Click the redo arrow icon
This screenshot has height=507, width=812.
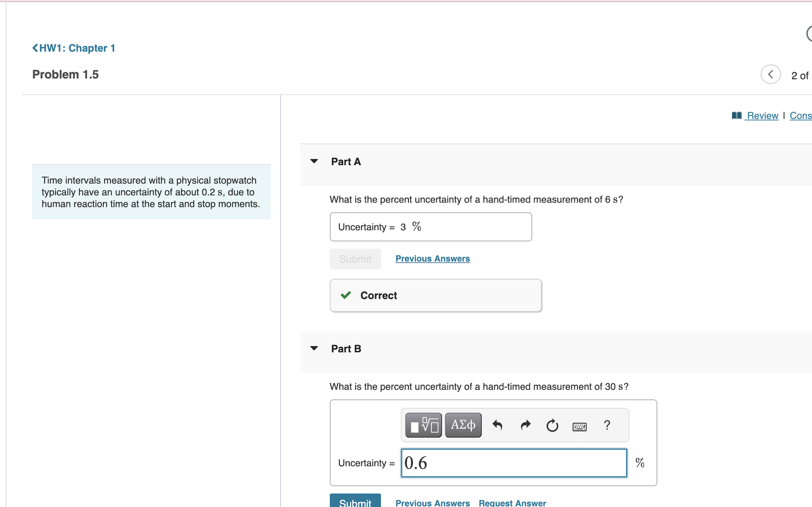click(x=525, y=425)
